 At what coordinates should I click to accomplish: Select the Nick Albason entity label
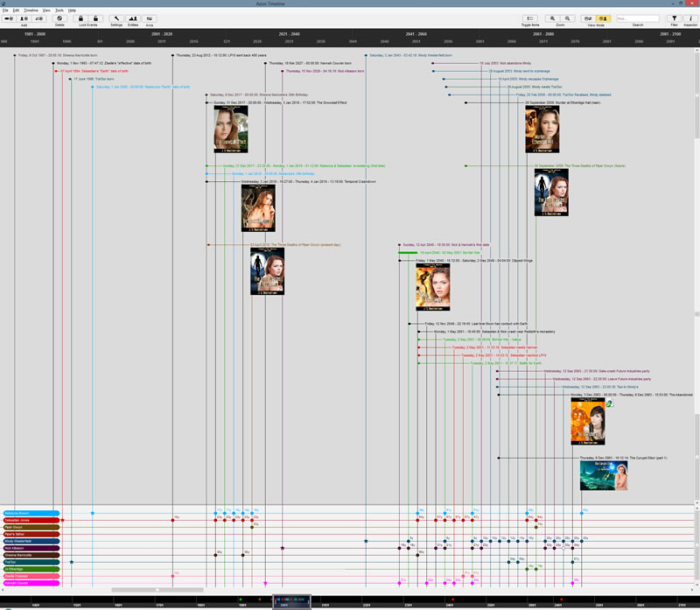(x=31, y=548)
